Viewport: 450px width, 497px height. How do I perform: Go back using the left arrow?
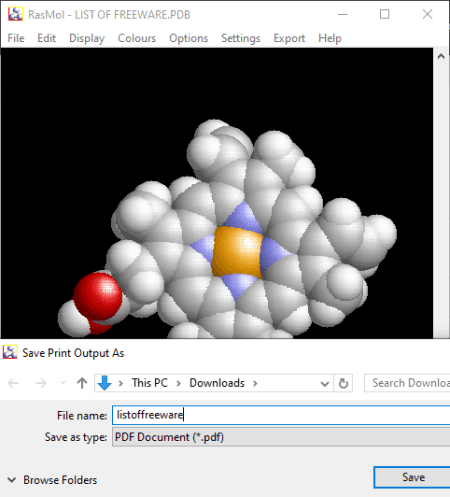[13, 383]
